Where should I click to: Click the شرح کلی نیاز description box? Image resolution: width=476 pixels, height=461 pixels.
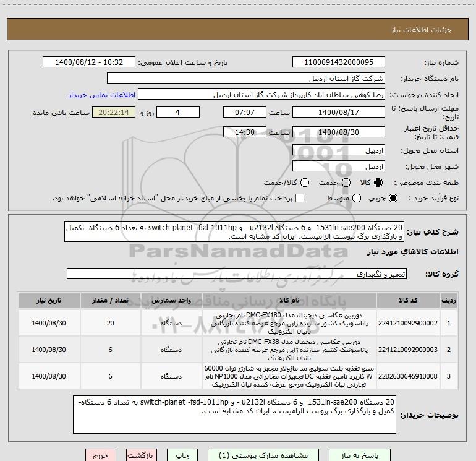[x=234, y=231]
